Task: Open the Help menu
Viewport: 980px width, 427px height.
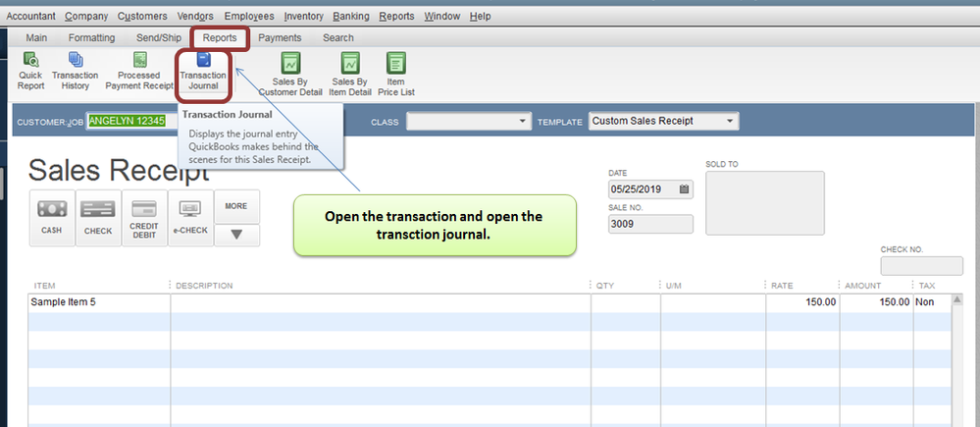Action: click(x=480, y=17)
